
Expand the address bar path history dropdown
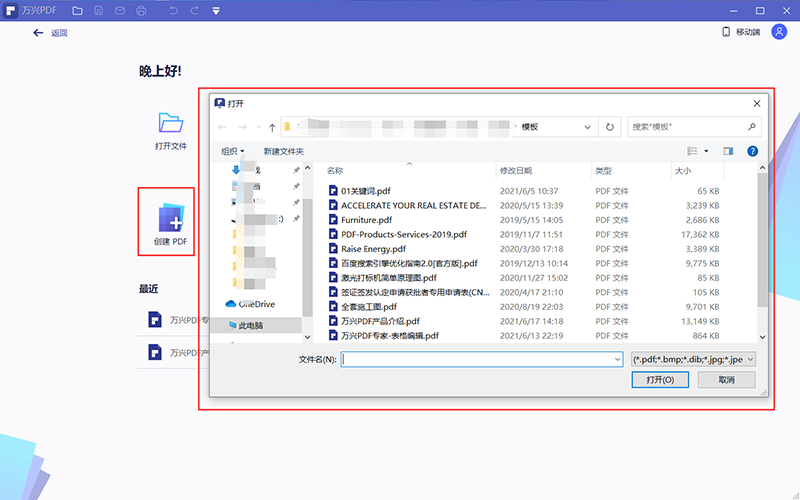(x=587, y=127)
